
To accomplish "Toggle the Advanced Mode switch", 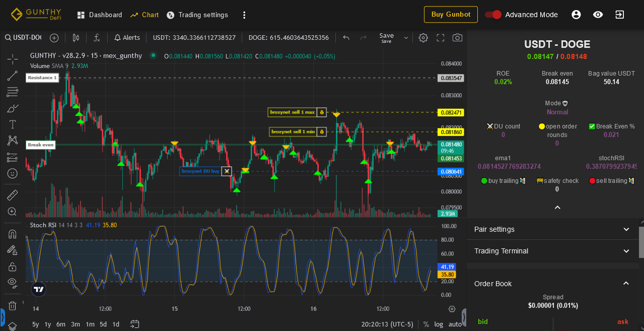I will [493, 15].
